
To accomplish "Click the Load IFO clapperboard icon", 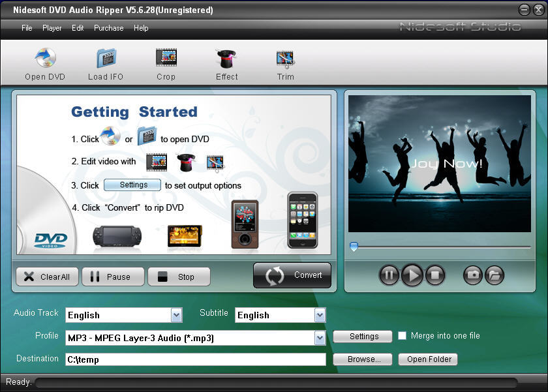I will coord(106,58).
